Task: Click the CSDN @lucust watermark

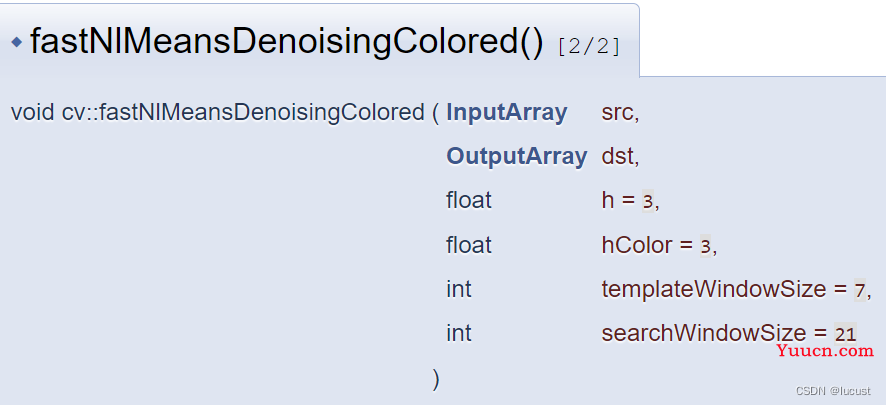Action: point(833,391)
